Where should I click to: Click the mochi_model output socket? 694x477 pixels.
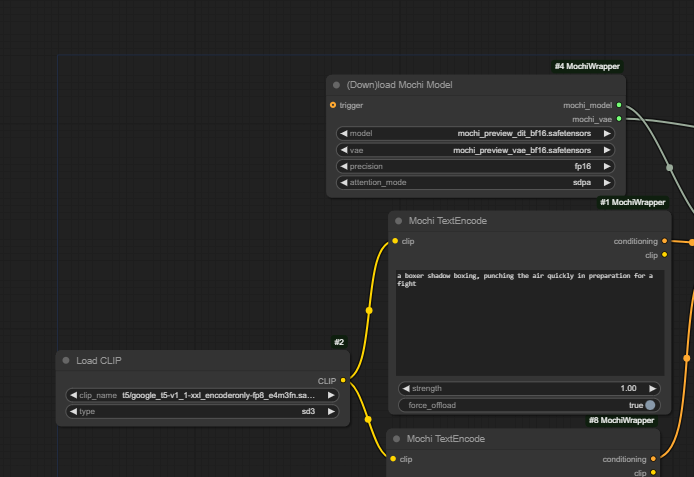619,105
